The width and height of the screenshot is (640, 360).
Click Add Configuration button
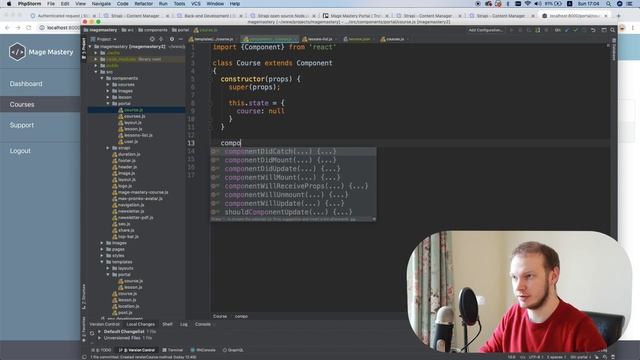click(485, 30)
